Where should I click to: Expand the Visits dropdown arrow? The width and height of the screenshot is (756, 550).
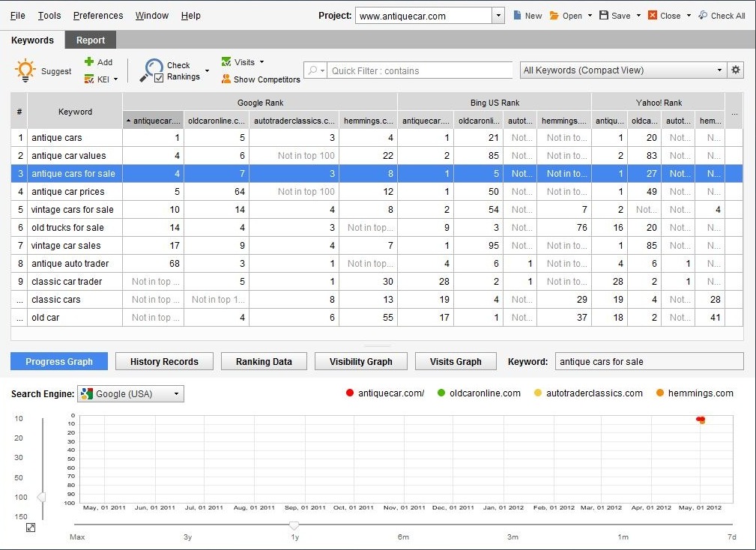(261, 61)
